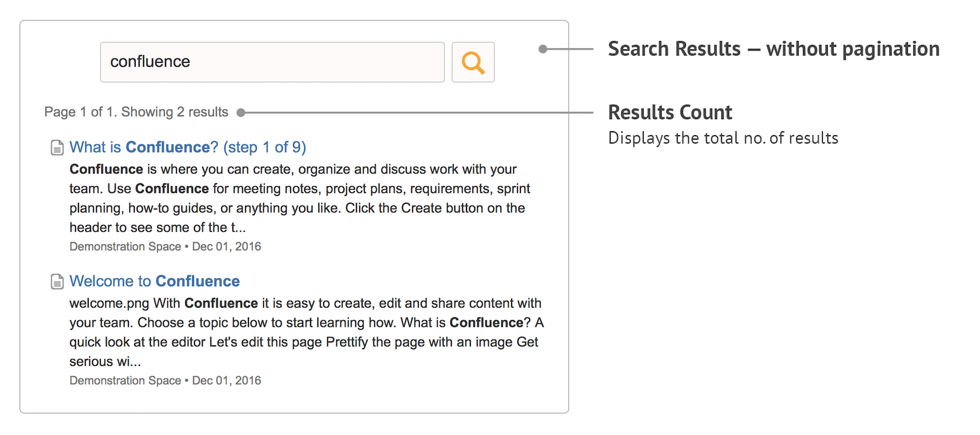The image size is (980, 435).
Task: Open the Welcome to Confluence result
Action: click(154, 281)
